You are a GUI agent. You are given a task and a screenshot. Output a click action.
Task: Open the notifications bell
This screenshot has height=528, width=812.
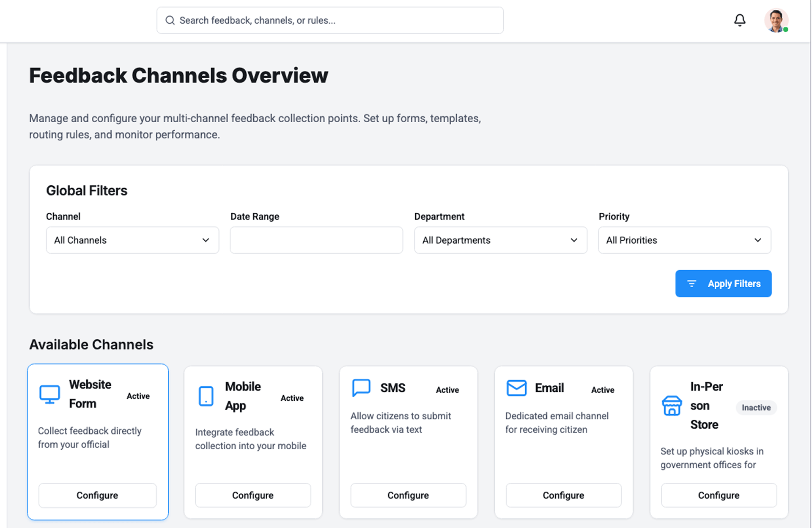coord(739,20)
